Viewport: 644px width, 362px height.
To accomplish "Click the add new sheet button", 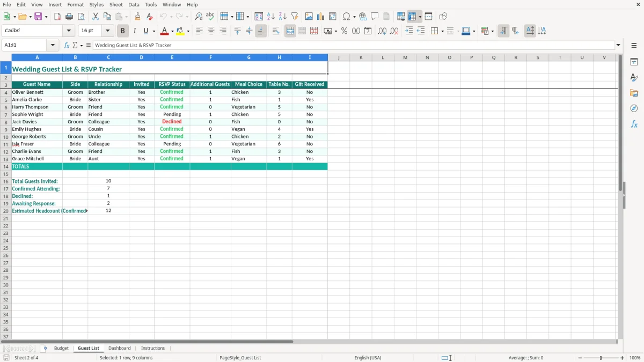I will tap(45, 348).
